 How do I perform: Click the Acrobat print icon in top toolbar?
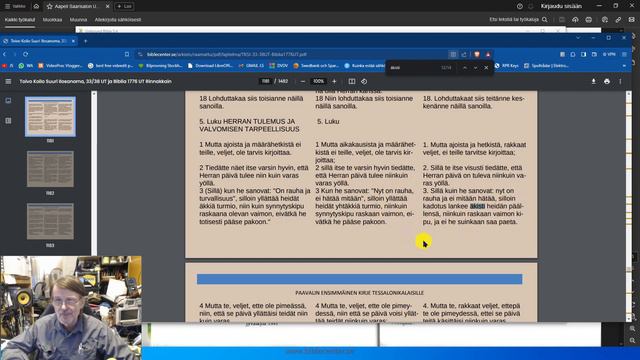[589, 20]
